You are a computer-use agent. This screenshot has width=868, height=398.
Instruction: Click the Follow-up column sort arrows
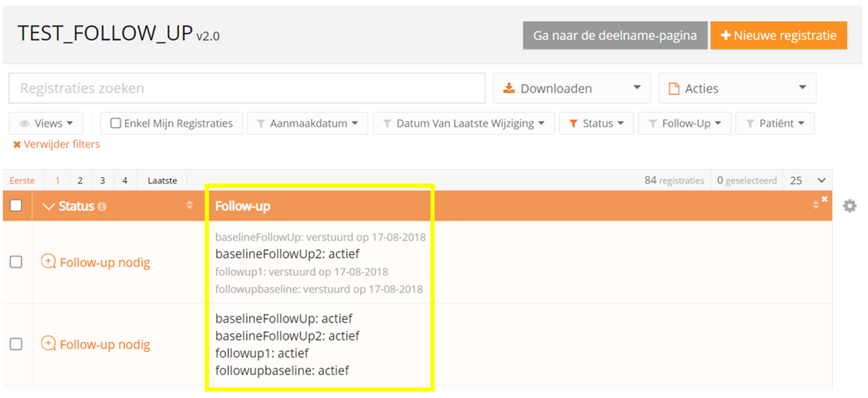(816, 205)
